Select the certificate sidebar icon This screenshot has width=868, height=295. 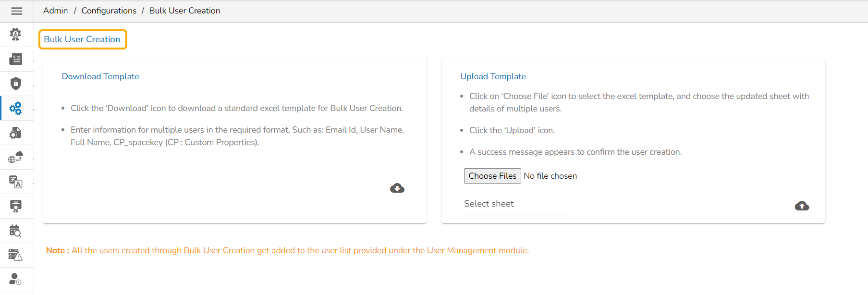pyautogui.click(x=16, y=206)
